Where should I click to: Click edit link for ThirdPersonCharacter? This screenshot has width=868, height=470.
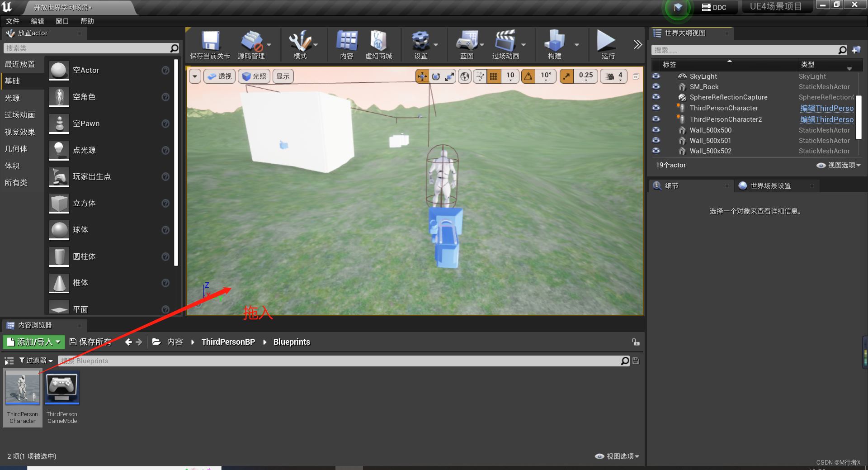(x=827, y=108)
